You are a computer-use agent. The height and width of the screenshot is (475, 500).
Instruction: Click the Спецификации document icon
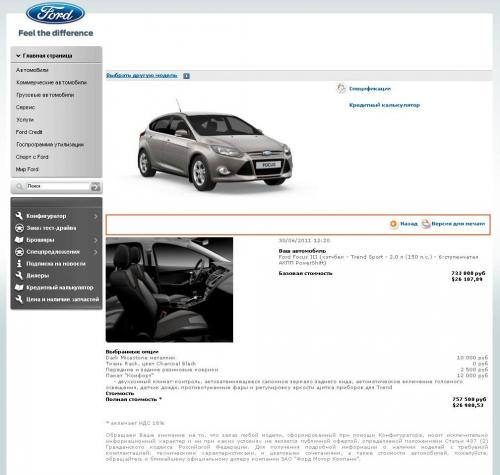coord(341,89)
